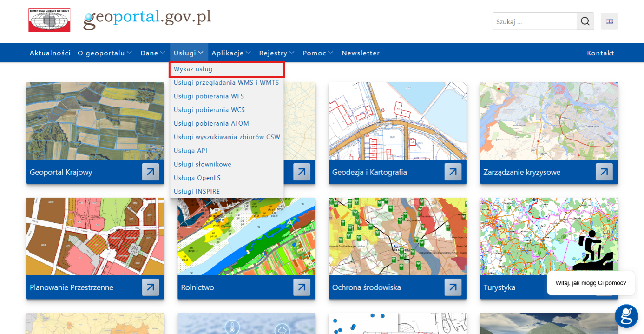
Task: Expand the O geoportalu menu
Action: [105, 53]
